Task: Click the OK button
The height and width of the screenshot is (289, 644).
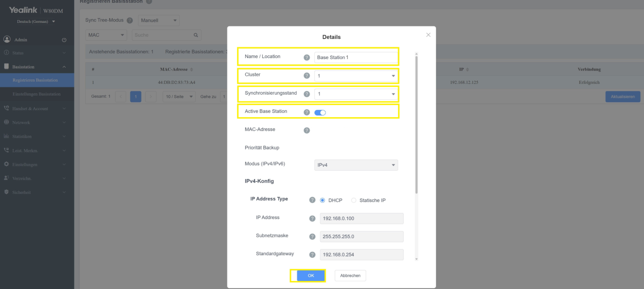Action: point(311,276)
